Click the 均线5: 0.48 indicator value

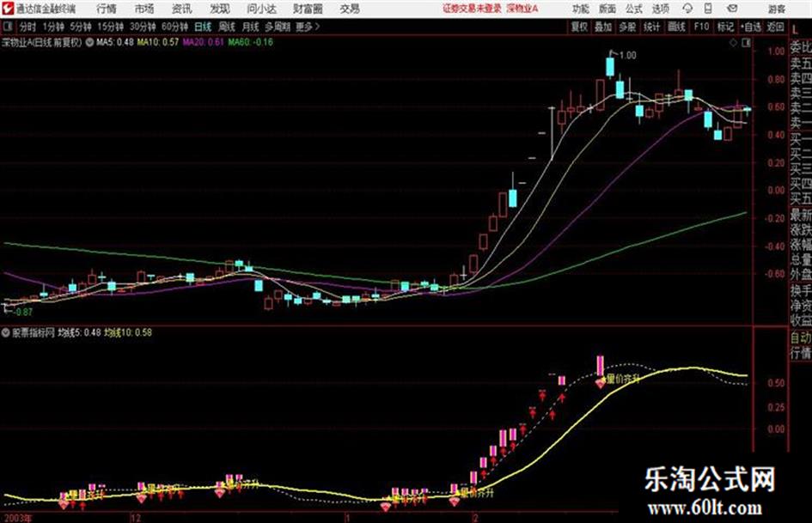pos(79,332)
